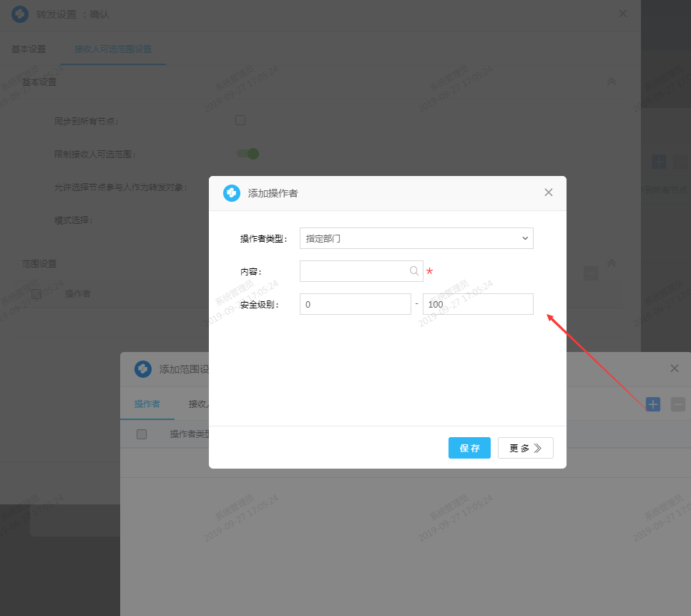Click the 安全级别 minimum field showing 0
The height and width of the screenshot is (616, 691).
point(355,304)
